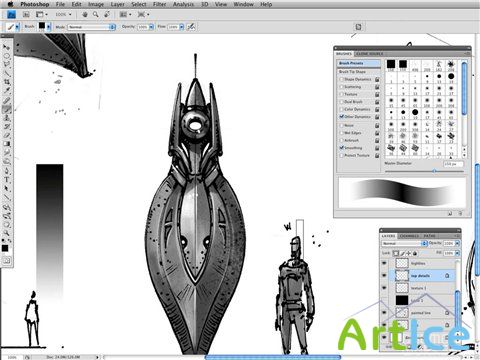The image size is (480, 360).
Task: Click the lock icon beside Scattering
Action: click(377, 87)
